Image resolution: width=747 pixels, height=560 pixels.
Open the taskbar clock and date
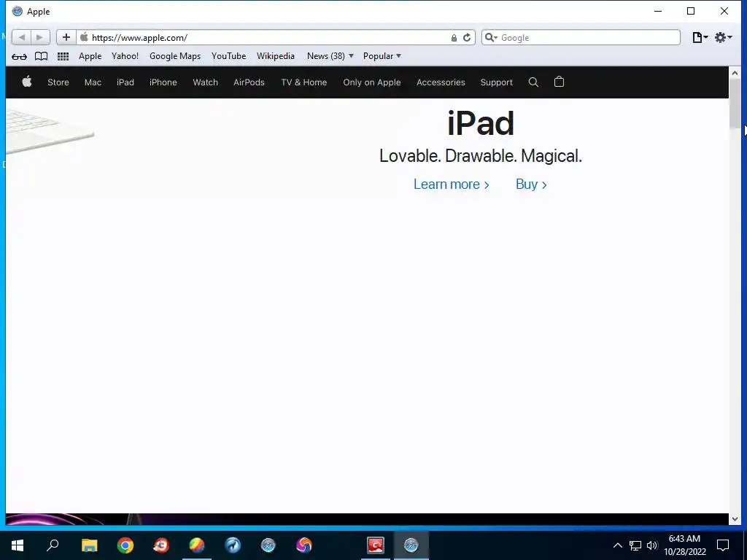pos(684,545)
